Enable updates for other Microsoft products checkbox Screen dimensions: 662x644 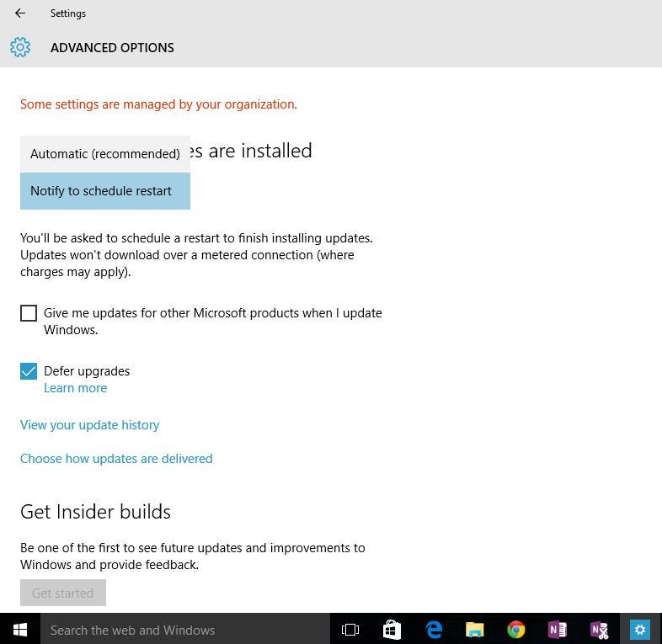(29, 313)
